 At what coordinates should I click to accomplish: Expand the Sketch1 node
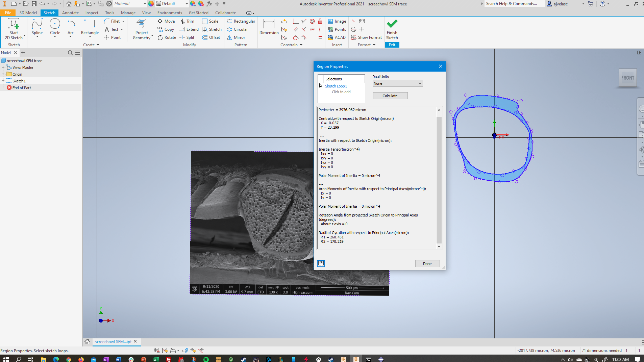point(3,81)
